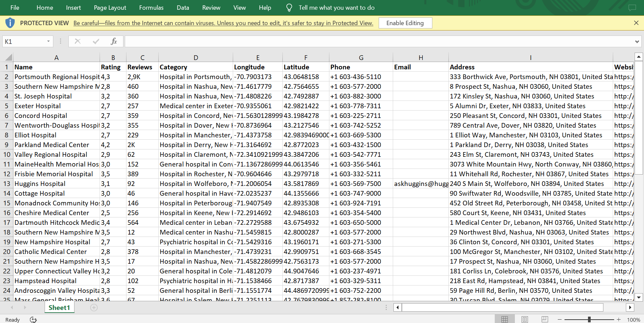Open the Name Box dropdown arrow

pos(48,41)
